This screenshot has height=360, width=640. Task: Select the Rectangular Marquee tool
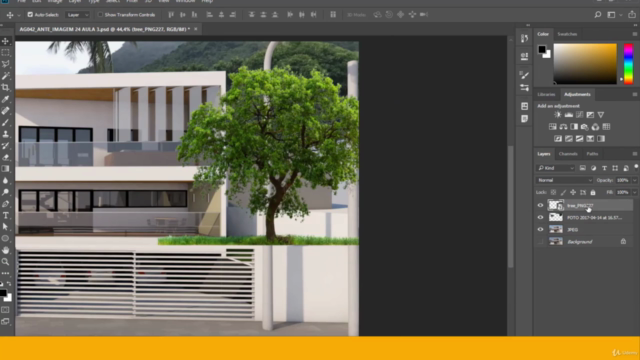click(5, 53)
